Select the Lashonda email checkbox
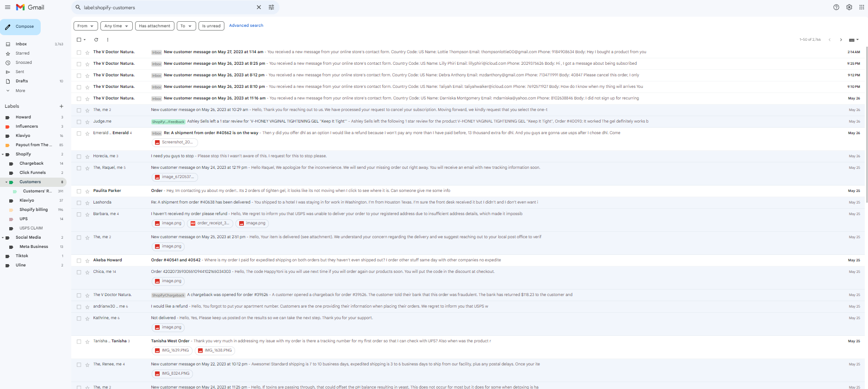 coord(79,203)
